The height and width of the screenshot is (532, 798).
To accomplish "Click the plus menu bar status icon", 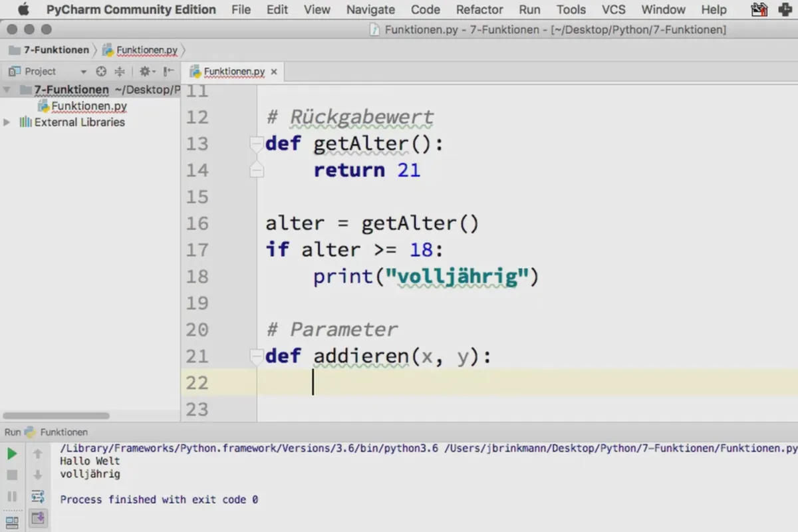I will tap(785, 9).
